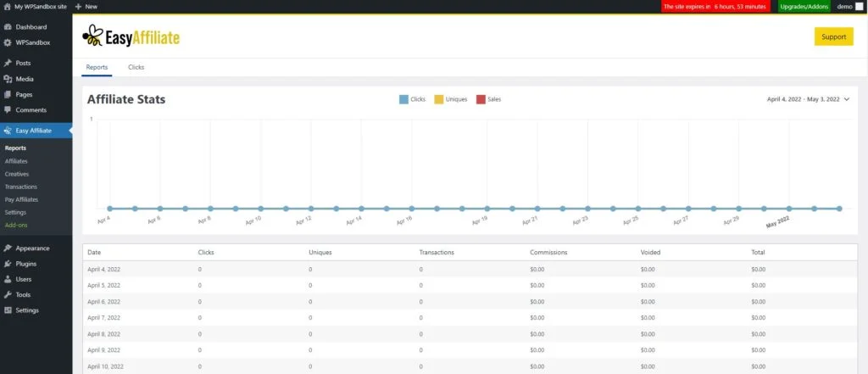Click the May 2022 axis label
Screen dimensions: 868x374
[778, 222]
